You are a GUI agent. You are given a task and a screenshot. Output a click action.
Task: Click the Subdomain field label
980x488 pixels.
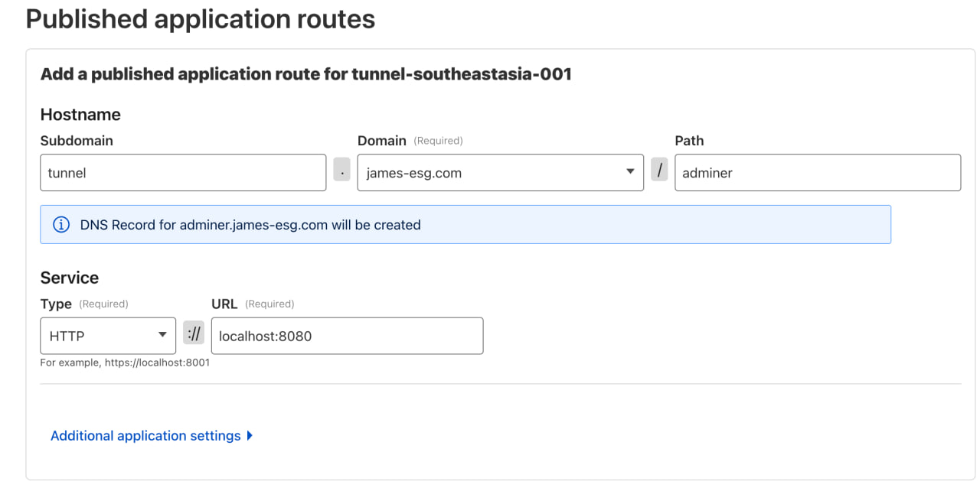[77, 141]
